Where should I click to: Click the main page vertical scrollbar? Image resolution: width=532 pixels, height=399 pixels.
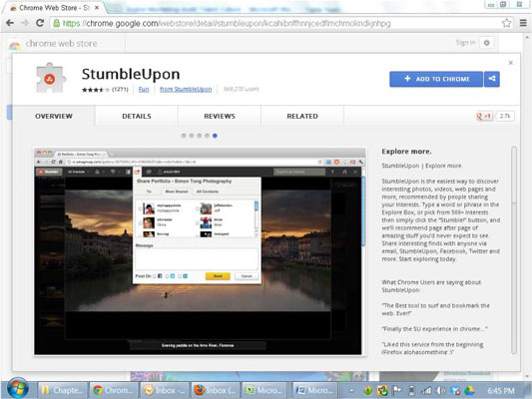click(527, 205)
